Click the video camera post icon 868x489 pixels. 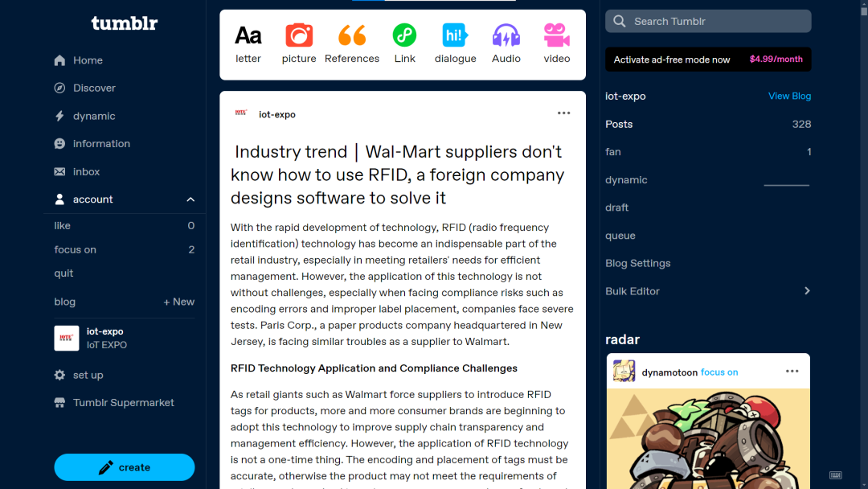coord(556,36)
